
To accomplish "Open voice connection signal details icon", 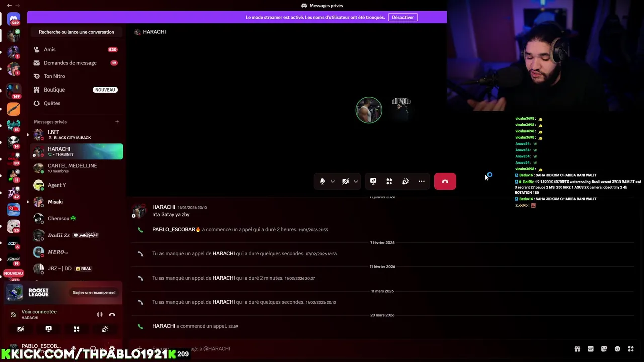I will coord(13,314).
